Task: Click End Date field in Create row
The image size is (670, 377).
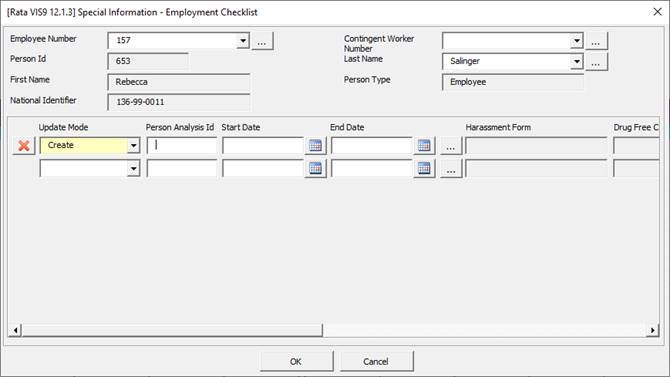Action: pyautogui.click(x=372, y=146)
